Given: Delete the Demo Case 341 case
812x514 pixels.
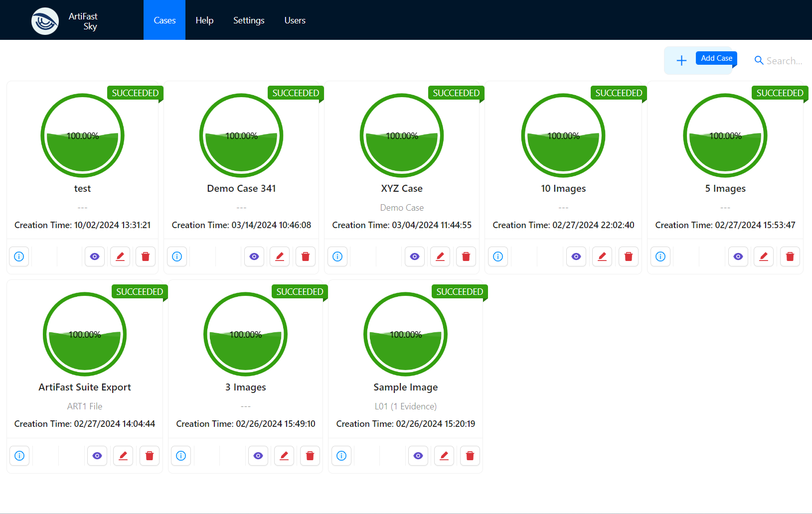Looking at the screenshot, I should pyautogui.click(x=306, y=257).
